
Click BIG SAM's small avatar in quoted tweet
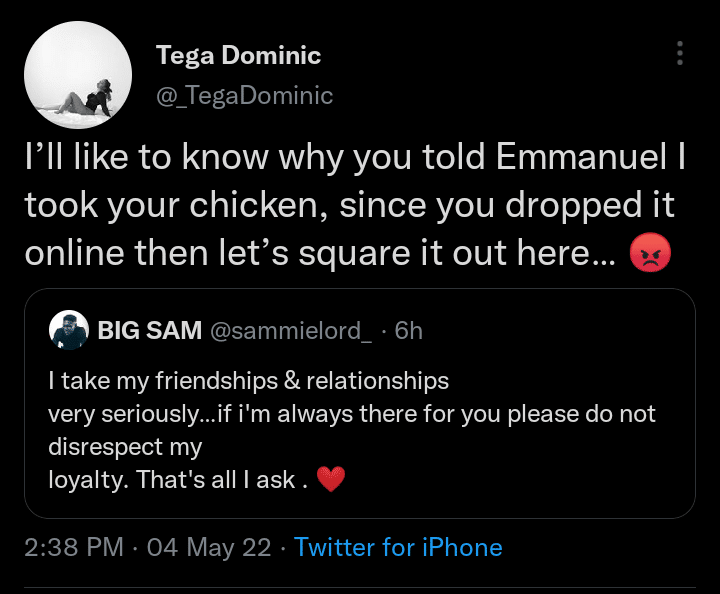coord(69,330)
